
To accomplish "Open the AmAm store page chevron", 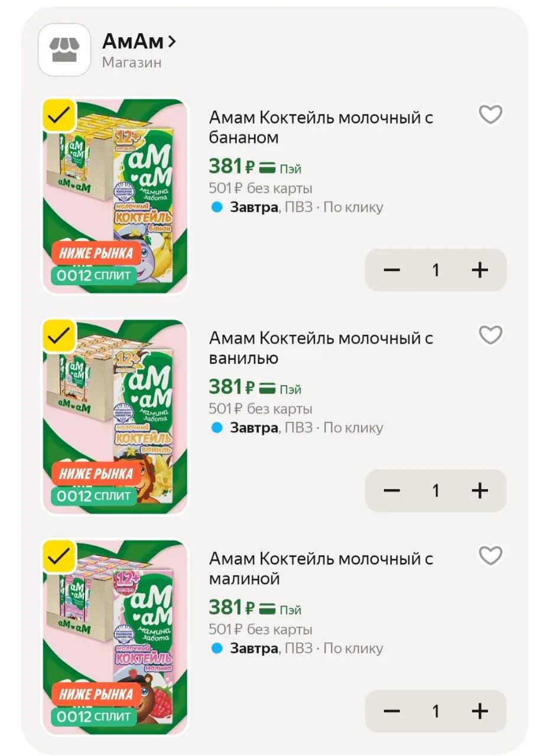I will (x=171, y=41).
